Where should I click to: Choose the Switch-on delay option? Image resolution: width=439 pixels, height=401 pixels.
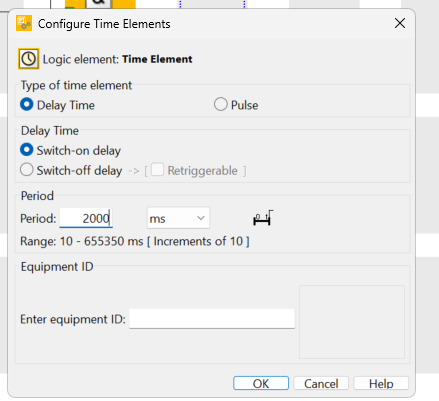27,150
